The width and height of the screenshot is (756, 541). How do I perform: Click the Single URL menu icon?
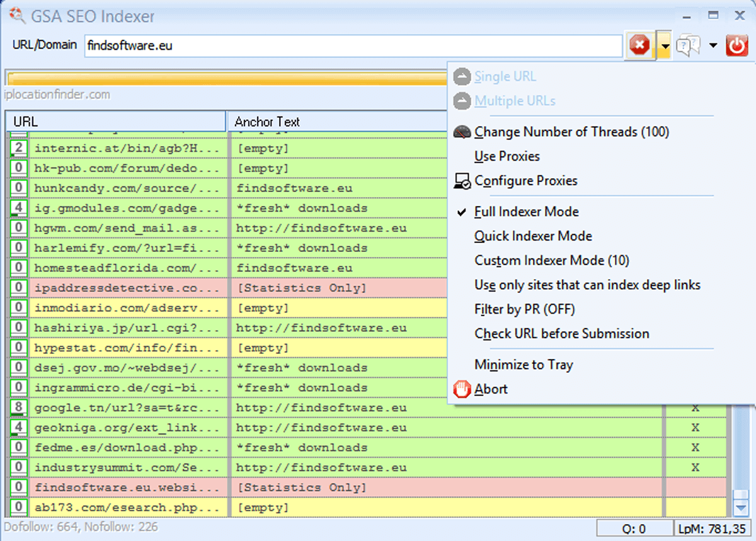point(462,77)
